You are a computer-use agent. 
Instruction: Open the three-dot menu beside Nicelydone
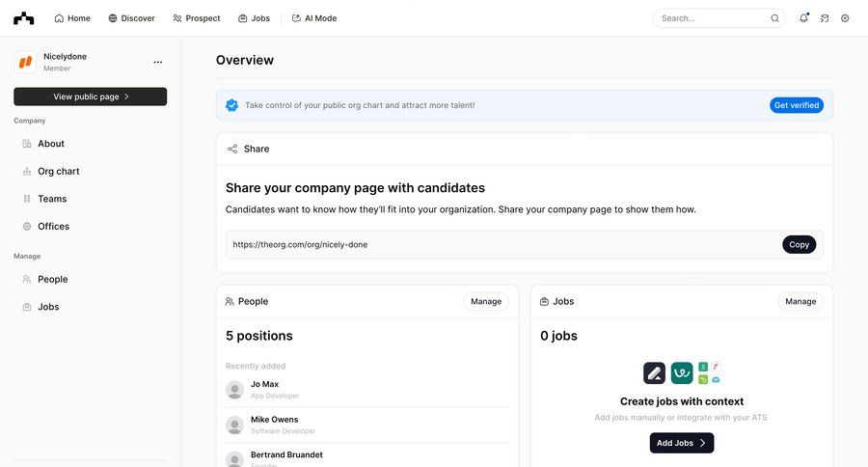coord(158,62)
